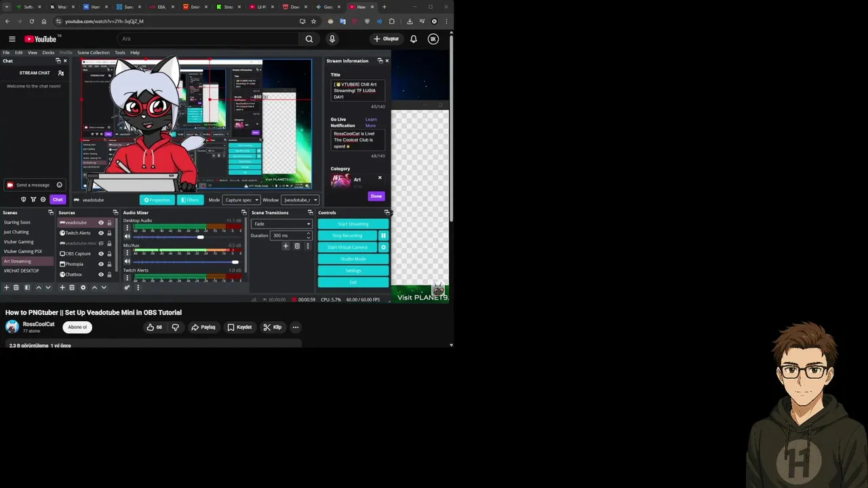Viewport: 868px width, 488px height.
Task: Go to browser home page icon
Action: click(x=43, y=21)
